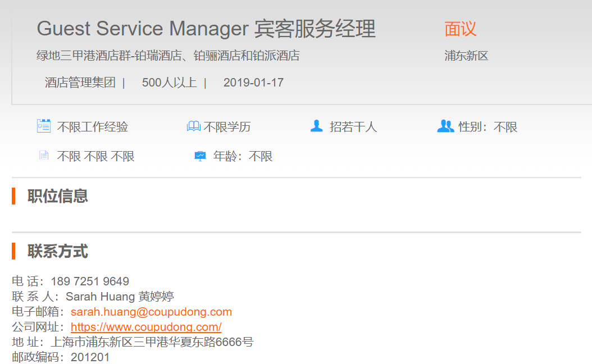This screenshot has width=592, height=364.
Task: Click the contact name Sarah Huang 黄婷婷
Action: click(120, 297)
